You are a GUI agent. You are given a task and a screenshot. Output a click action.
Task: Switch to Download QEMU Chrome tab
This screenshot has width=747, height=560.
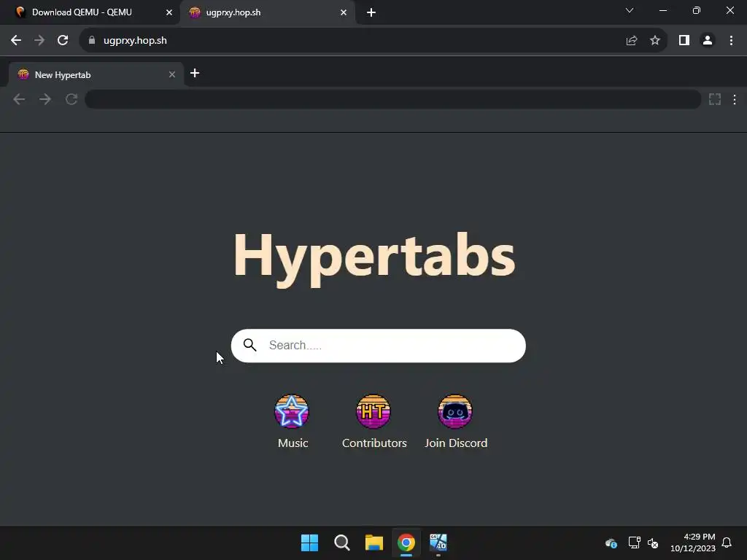coord(90,12)
